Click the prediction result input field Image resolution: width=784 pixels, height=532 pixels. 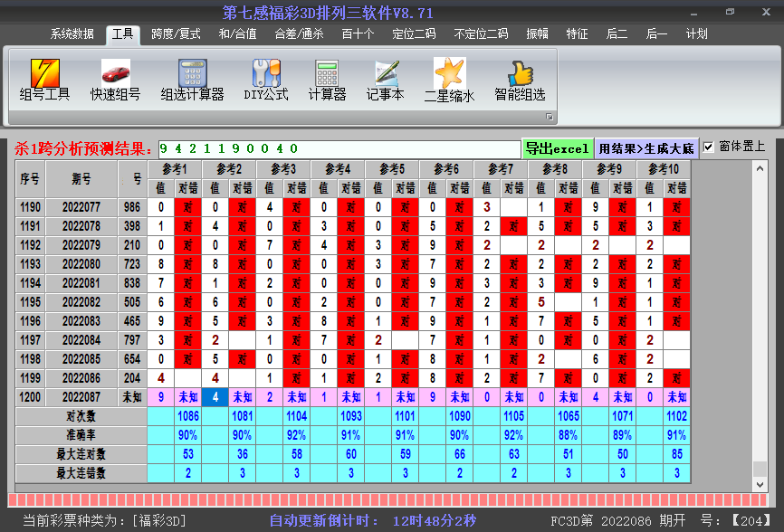click(339, 148)
